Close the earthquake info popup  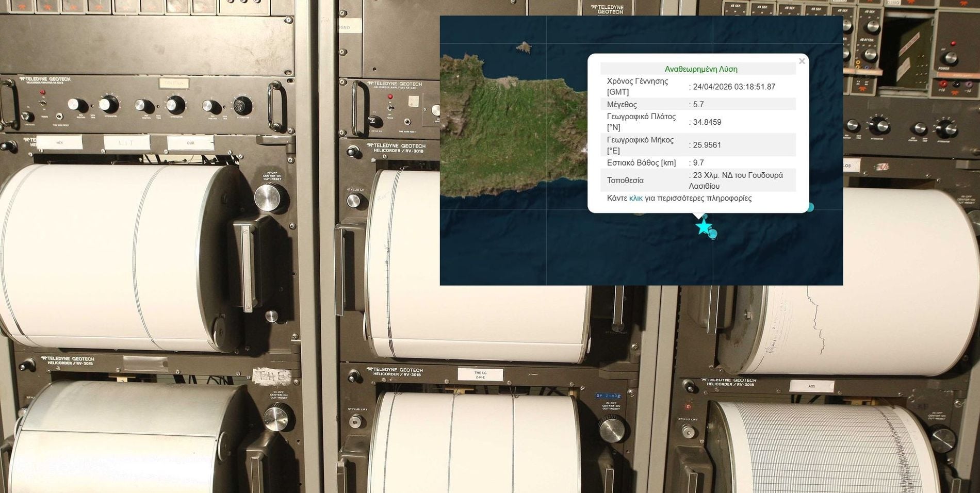pyautogui.click(x=802, y=61)
